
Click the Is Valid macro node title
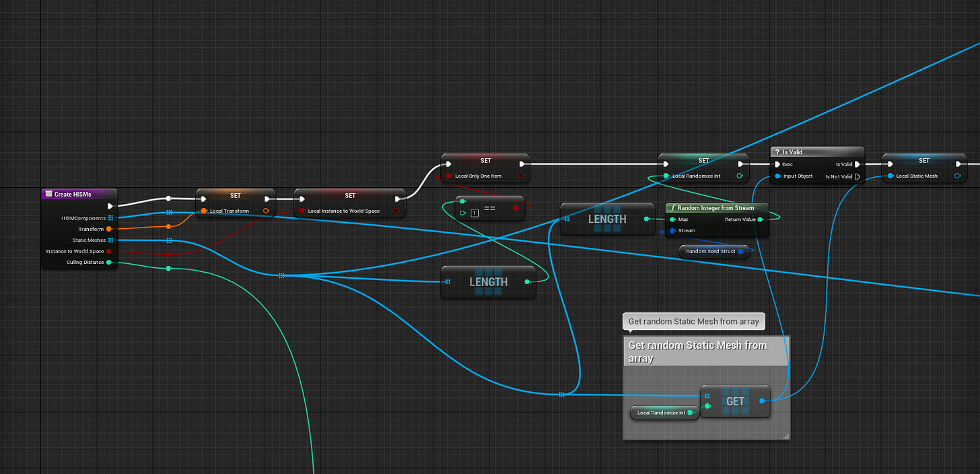point(792,152)
